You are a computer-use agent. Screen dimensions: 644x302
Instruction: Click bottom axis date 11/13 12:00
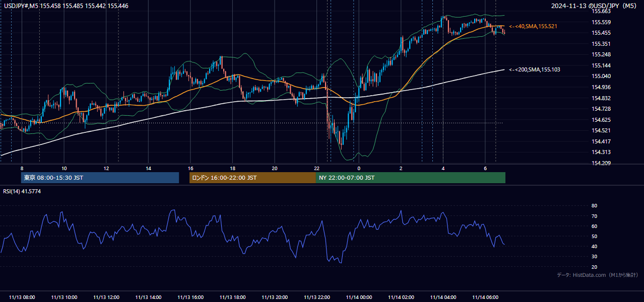(106, 297)
